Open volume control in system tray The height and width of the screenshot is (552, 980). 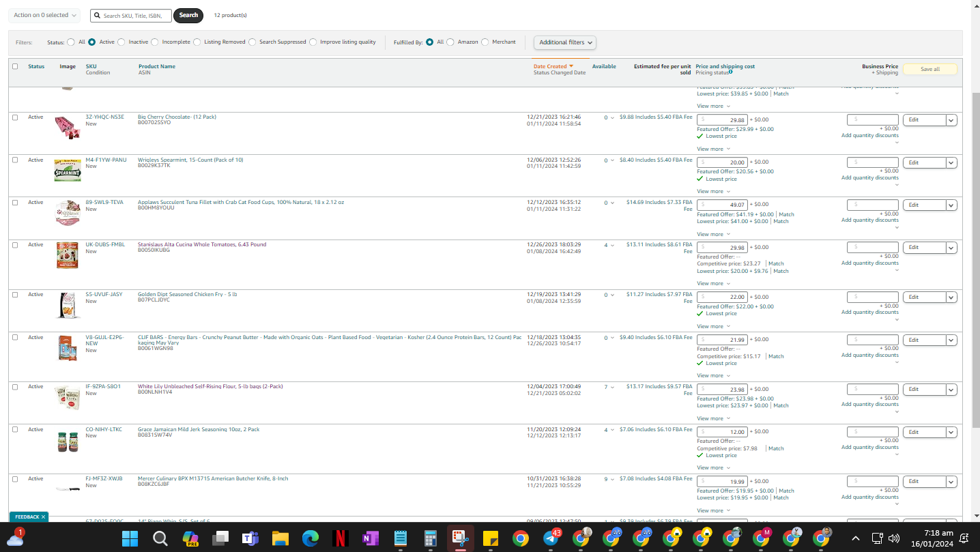(893, 538)
